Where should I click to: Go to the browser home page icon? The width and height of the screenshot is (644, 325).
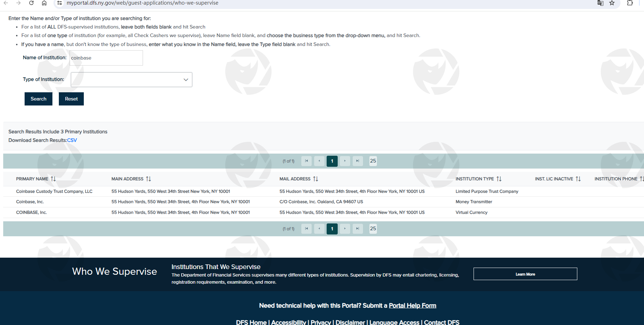tap(44, 3)
